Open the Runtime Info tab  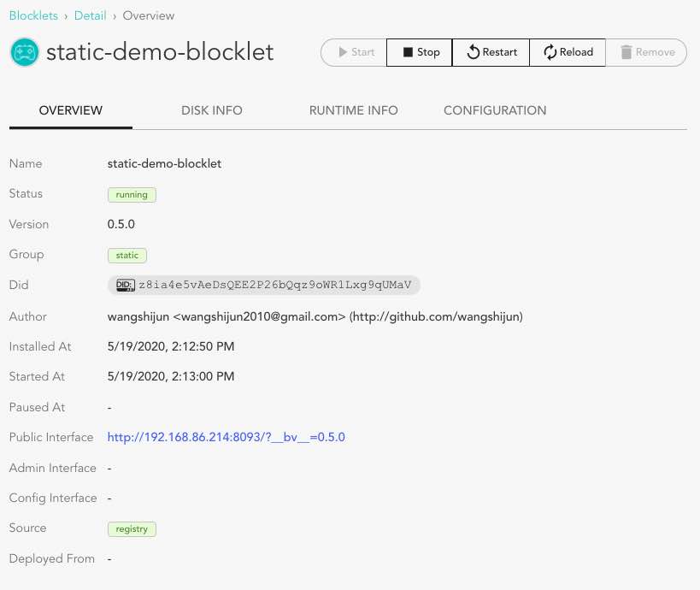pyautogui.click(x=353, y=110)
